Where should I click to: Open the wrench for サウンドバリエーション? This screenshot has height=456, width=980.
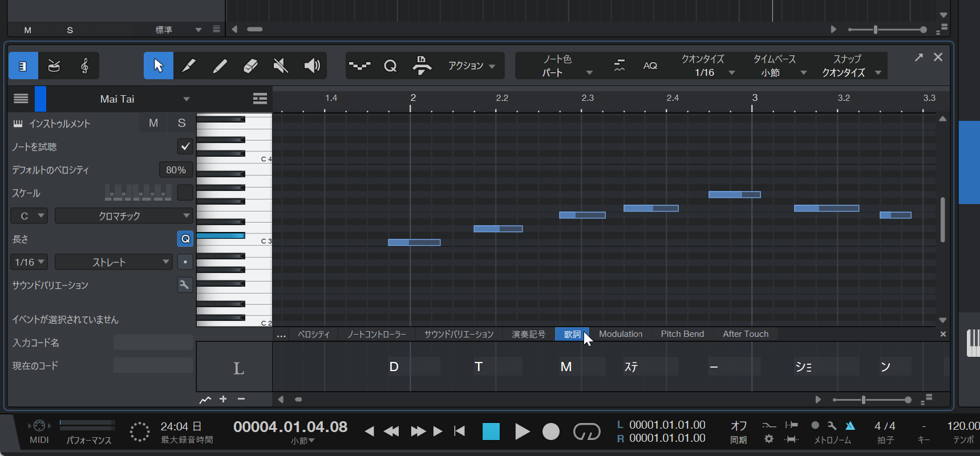coord(184,285)
